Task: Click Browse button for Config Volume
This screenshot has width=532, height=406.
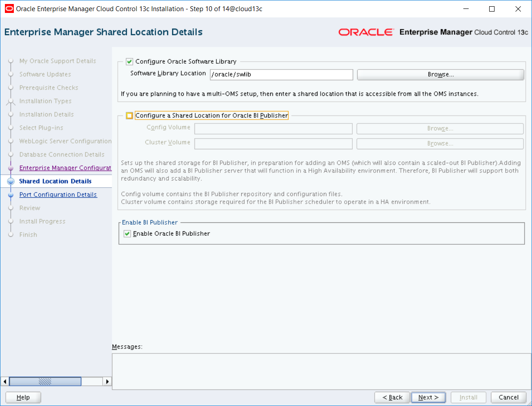Action: [440, 129]
